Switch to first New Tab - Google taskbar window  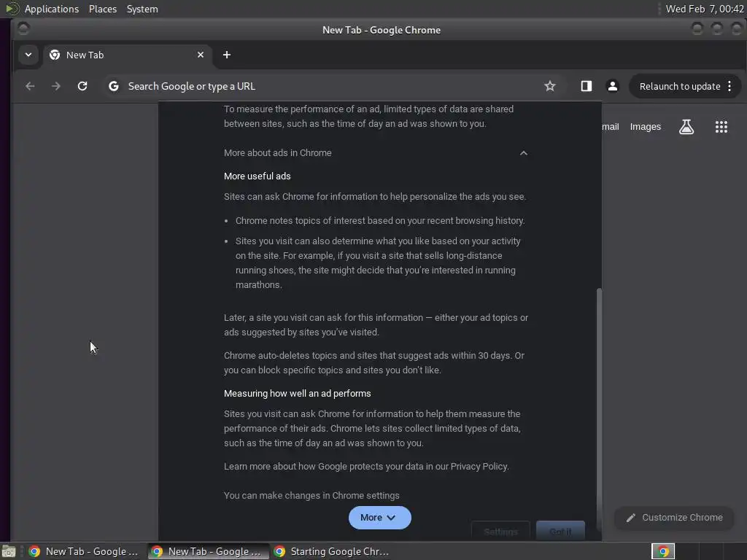[84, 551]
